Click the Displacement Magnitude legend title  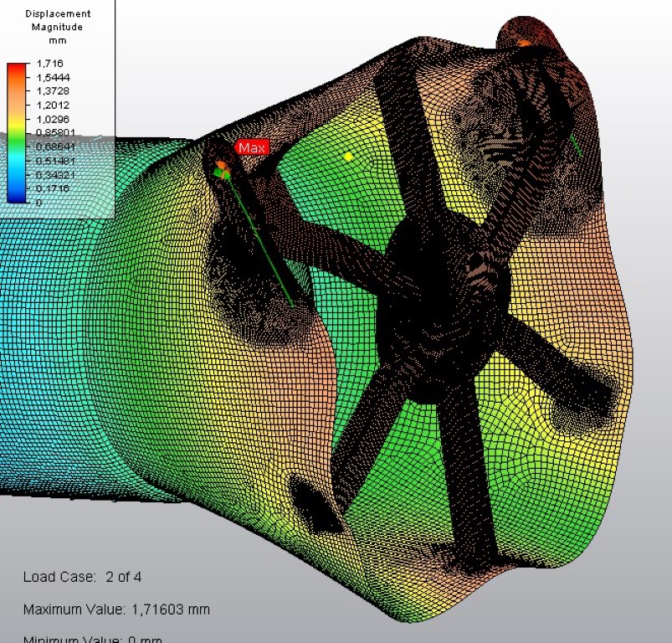(x=58, y=21)
